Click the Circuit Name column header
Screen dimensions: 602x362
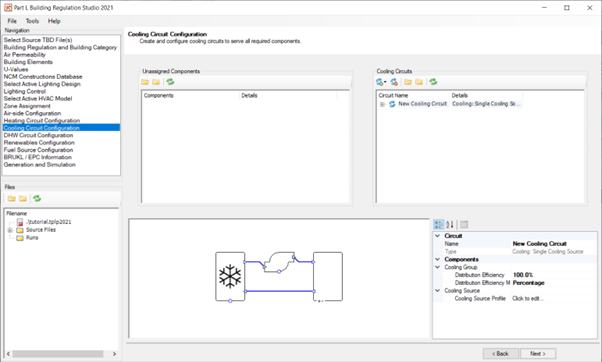[413, 96]
